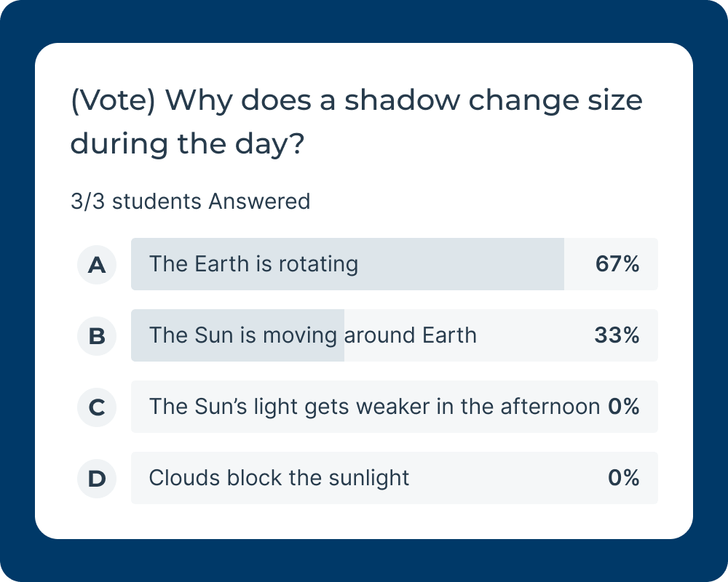Select the C badge beside weaker light answer

coord(96,407)
